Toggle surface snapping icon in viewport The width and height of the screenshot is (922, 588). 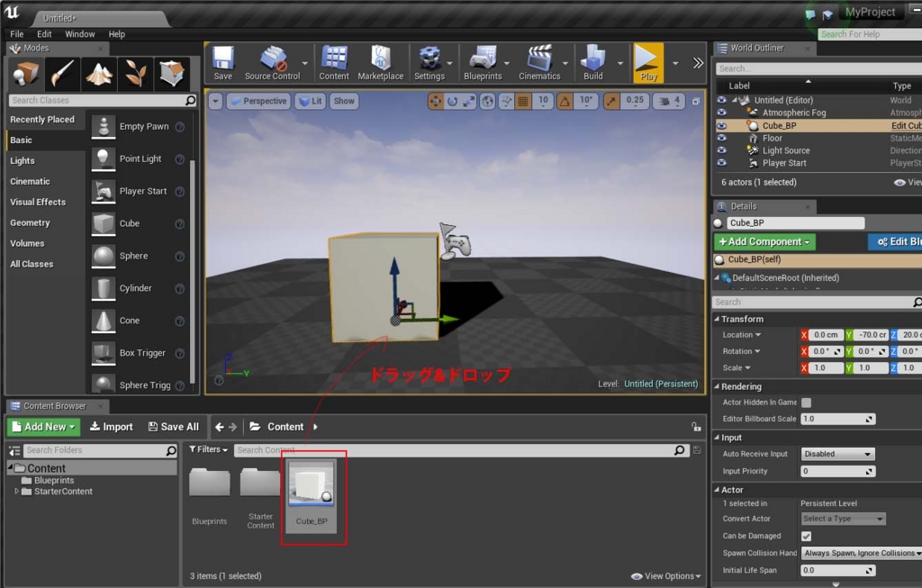(506, 101)
